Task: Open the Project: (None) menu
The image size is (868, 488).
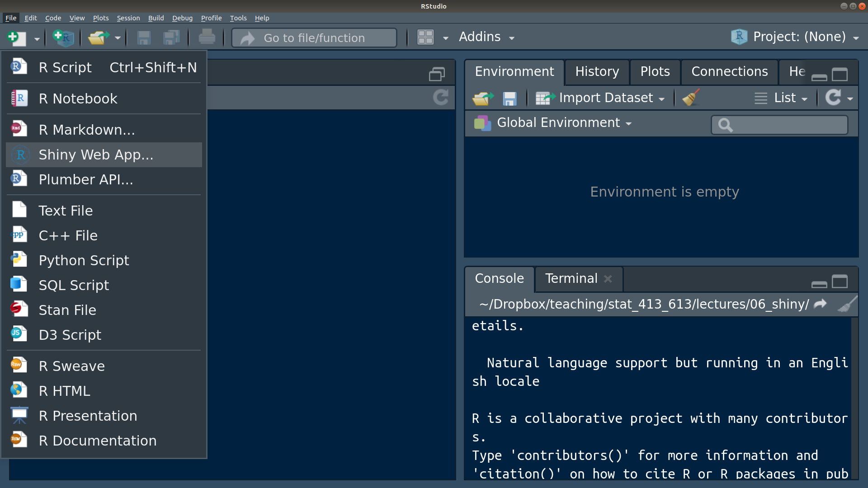Action: pyautogui.click(x=795, y=37)
